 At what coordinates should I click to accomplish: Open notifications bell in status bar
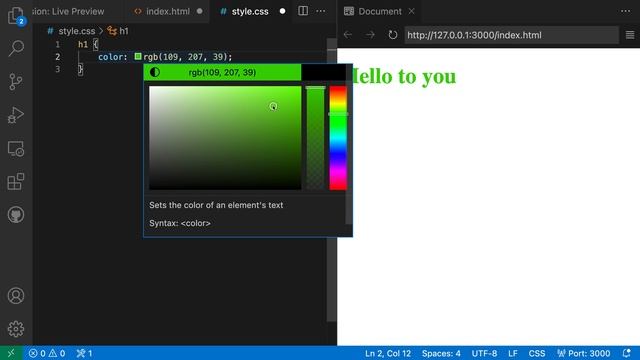pyautogui.click(x=627, y=353)
